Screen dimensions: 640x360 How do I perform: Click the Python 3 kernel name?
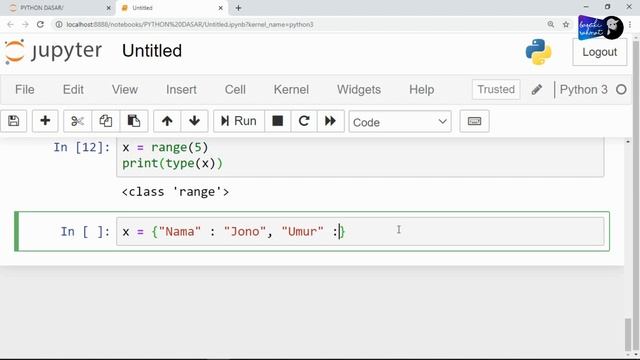tap(584, 89)
